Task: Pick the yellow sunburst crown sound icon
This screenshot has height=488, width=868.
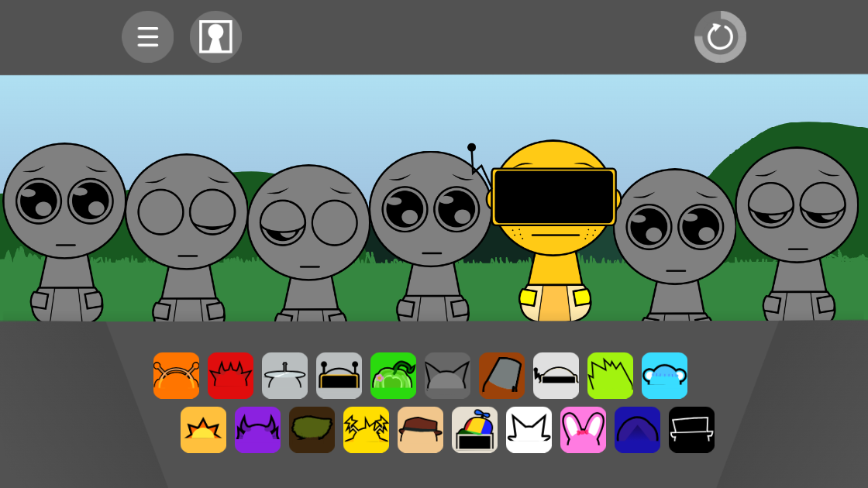Action: tap(203, 429)
